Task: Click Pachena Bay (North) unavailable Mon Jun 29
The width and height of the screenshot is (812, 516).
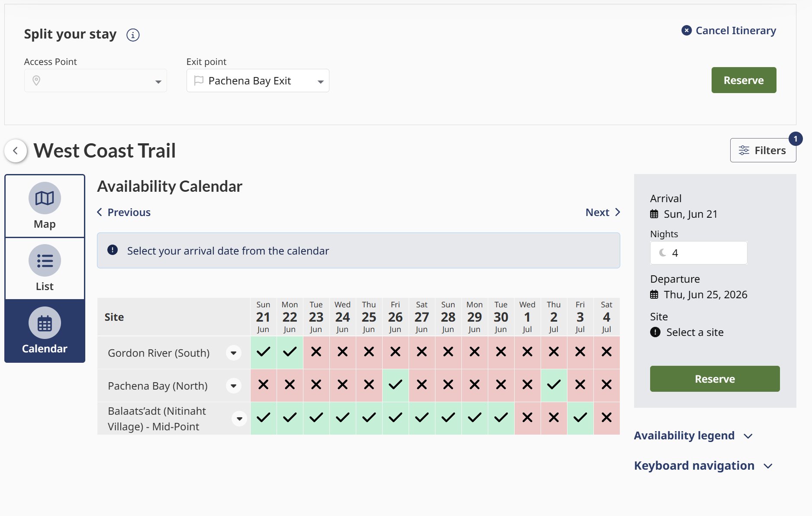Action: click(474, 385)
